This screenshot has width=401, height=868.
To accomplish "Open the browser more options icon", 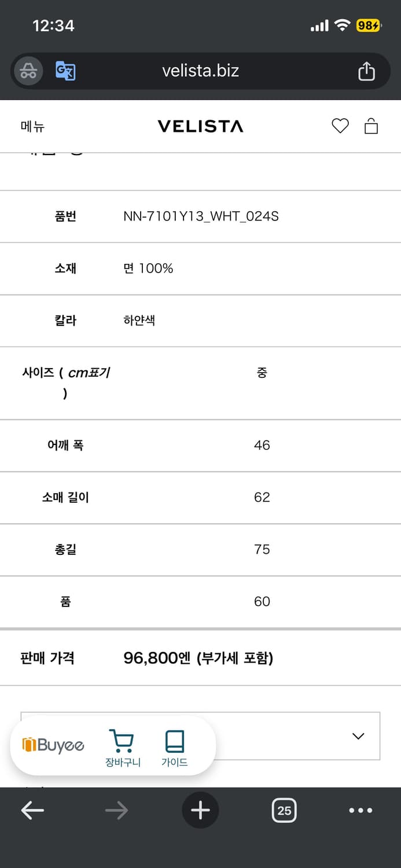I will tap(360, 810).
